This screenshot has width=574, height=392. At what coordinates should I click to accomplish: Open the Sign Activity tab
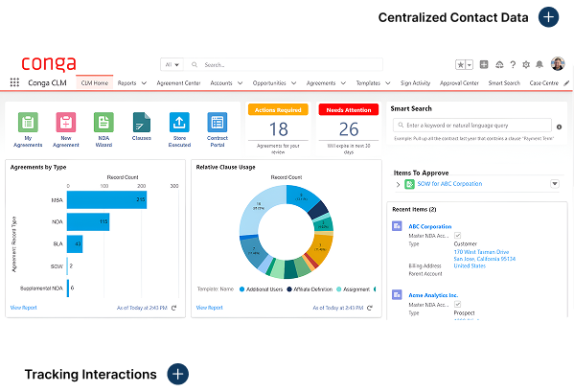pos(415,83)
